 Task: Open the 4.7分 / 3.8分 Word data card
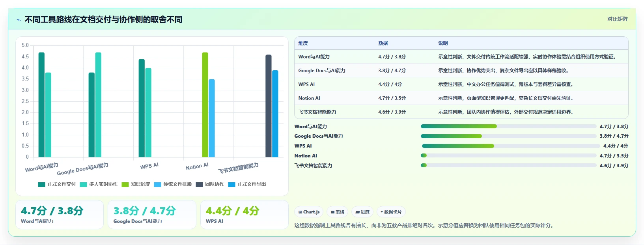[x=60, y=215]
